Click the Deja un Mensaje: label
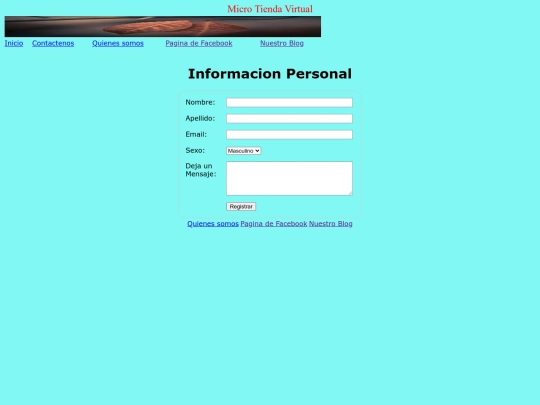The width and height of the screenshot is (540, 405). pyautogui.click(x=201, y=170)
